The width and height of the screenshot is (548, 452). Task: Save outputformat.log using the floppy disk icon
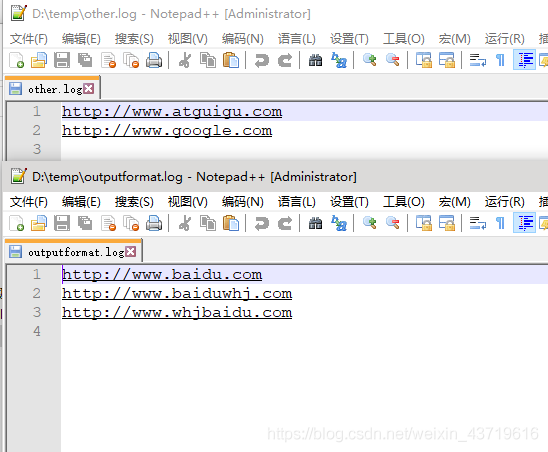62,223
